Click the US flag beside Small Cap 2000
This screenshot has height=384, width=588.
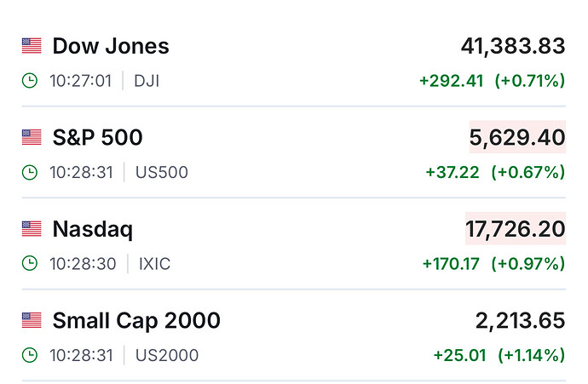[32, 321]
